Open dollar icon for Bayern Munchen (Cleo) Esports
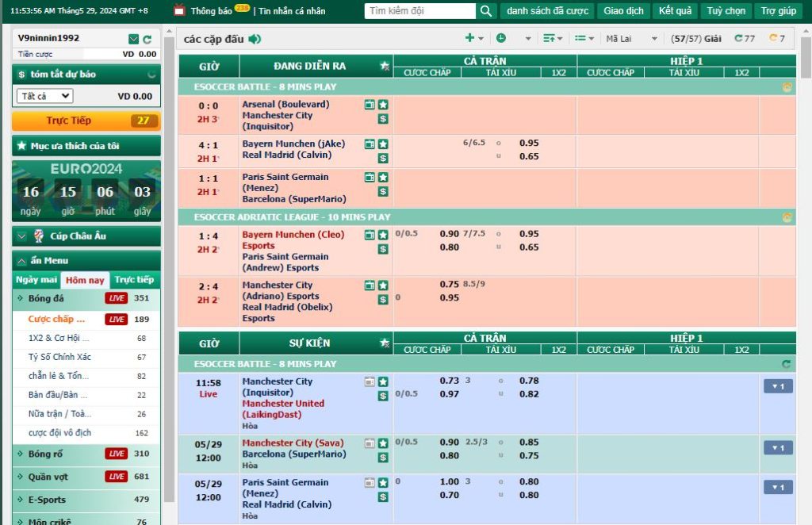This screenshot has height=525, width=812. click(383, 249)
